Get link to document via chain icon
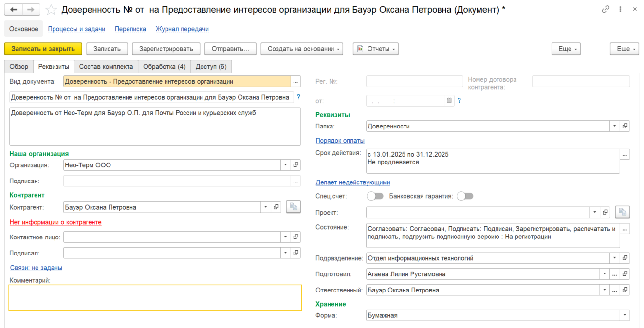The width and height of the screenshot is (644, 328). point(606,9)
